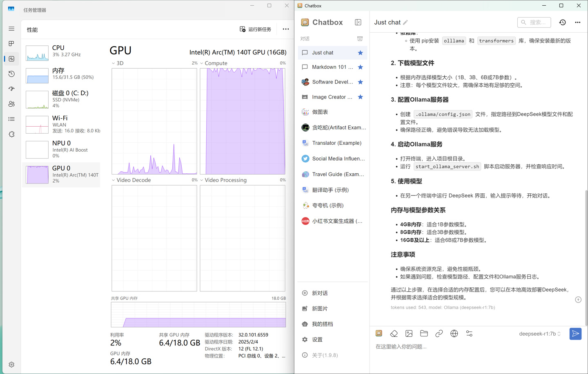This screenshot has height=374, width=588.
Task: Expand the 3D graph engine dropdown
Action: (x=114, y=63)
